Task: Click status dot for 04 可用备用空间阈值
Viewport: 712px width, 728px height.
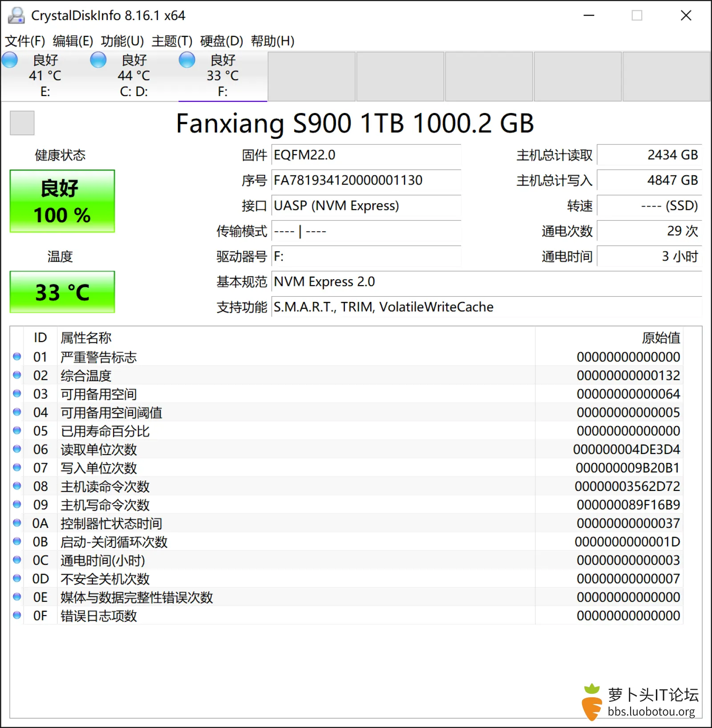Action: pos(17,412)
